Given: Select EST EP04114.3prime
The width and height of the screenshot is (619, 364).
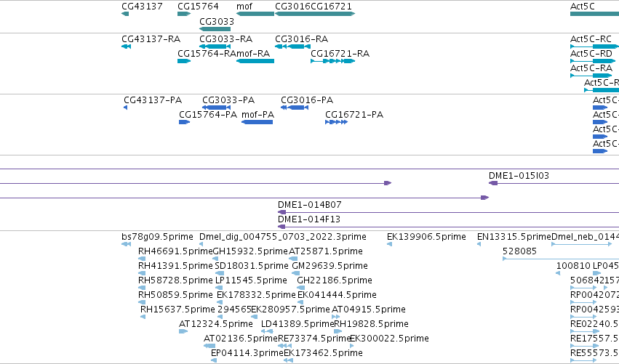Looking at the screenshot, I should click(x=214, y=360).
